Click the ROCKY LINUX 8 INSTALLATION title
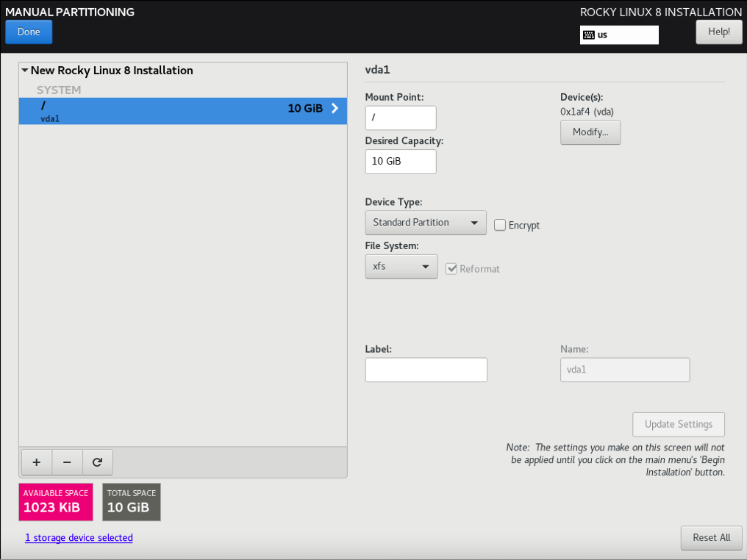747x560 pixels. coord(661,12)
